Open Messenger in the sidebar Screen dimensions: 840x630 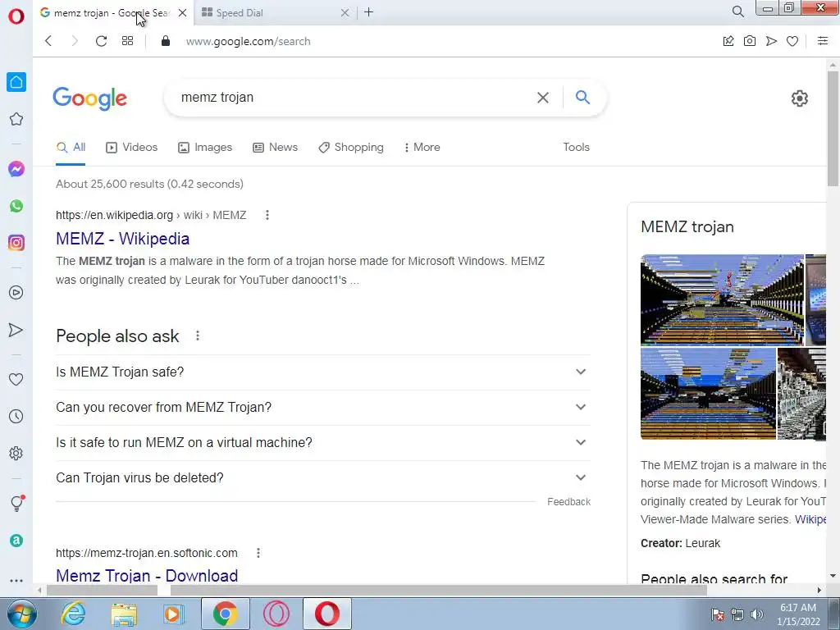click(x=16, y=169)
